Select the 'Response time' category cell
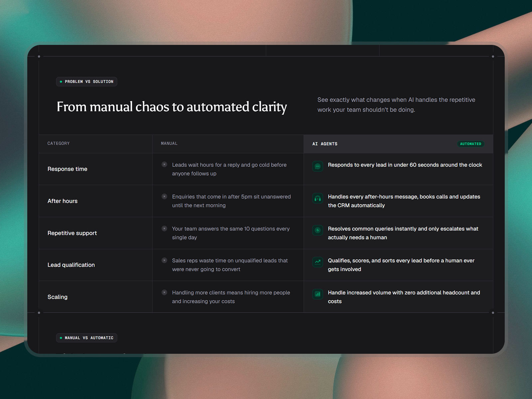Image resolution: width=532 pixels, height=399 pixels. point(95,169)
